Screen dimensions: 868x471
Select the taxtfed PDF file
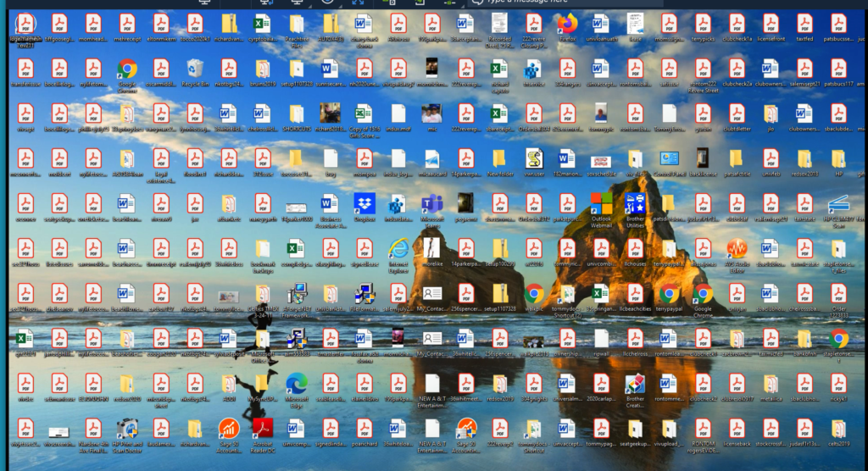(x=804, y=25)
